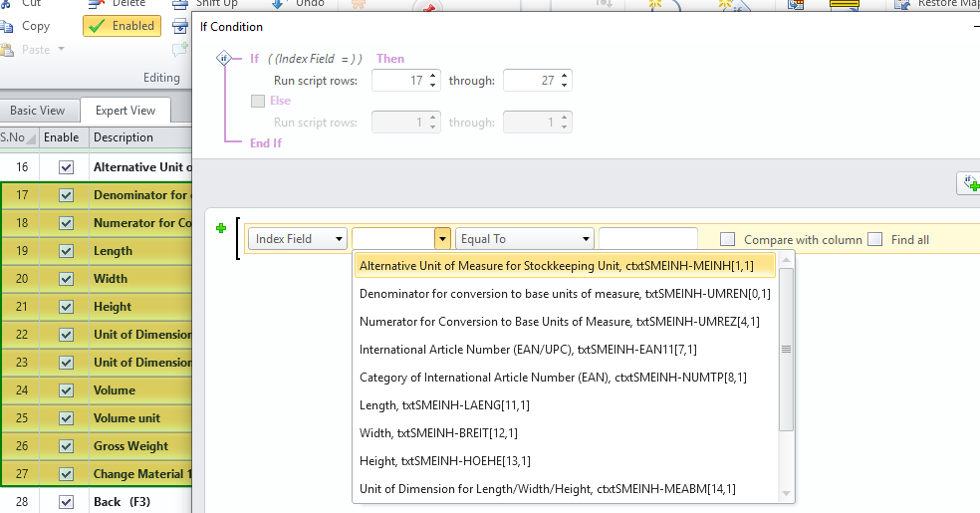The width and height of the screenshot is (980, 513).
Task: Uncheck Enable for row 26 Gross Weight
Action: tap(67, 446)
